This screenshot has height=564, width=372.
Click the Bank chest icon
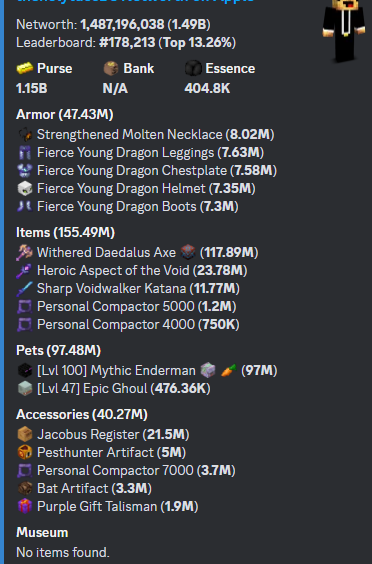pos(111,68)
